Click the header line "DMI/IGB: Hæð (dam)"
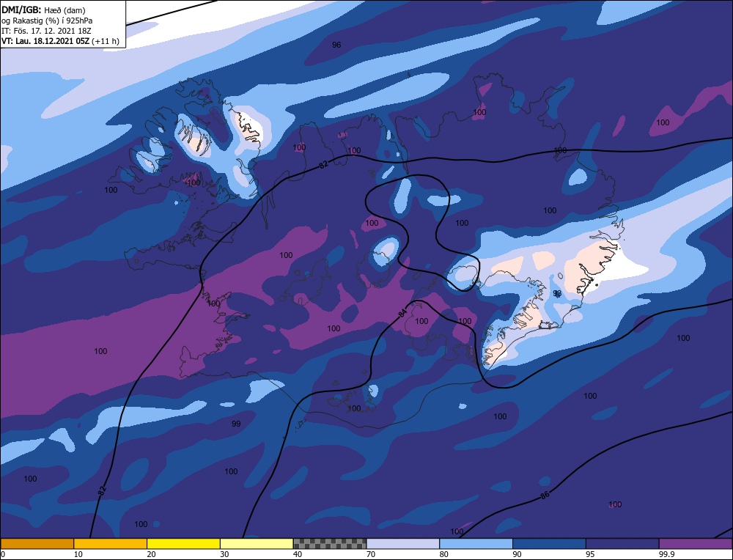733x560 pixels. (43, 10)
